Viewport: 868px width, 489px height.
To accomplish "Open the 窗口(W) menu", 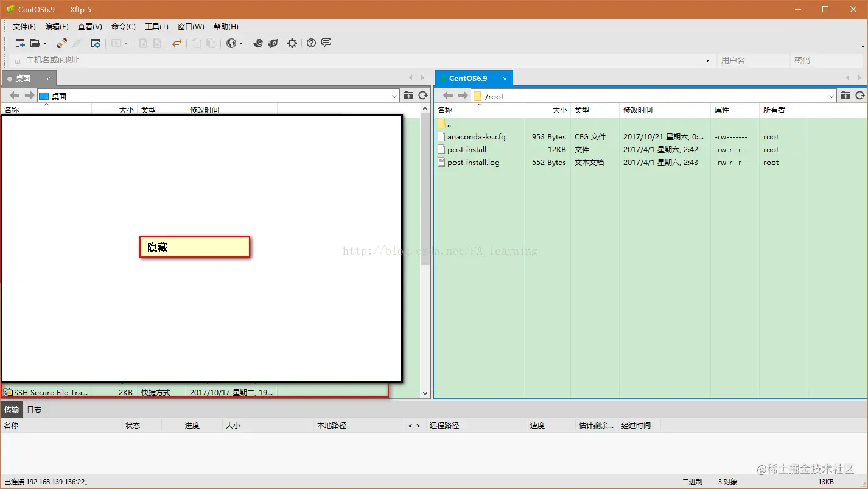I will tap(191, 27).
